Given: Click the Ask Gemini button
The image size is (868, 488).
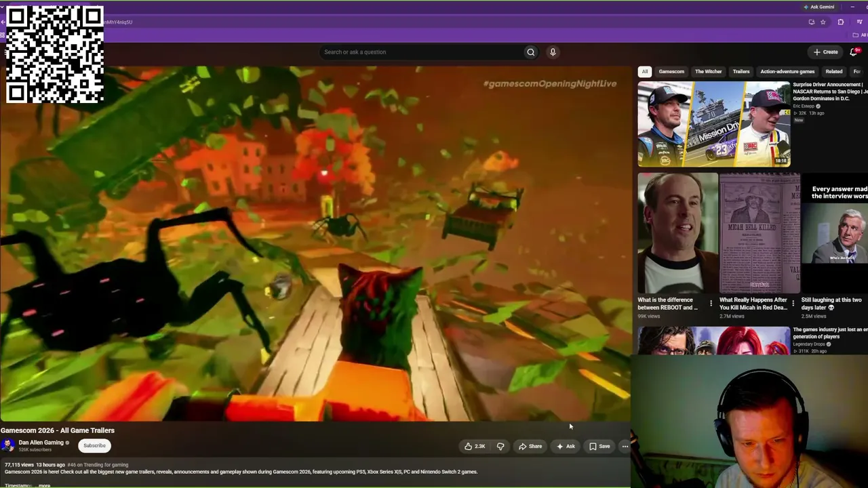Looking at the screenshot, I should [818, 7].
